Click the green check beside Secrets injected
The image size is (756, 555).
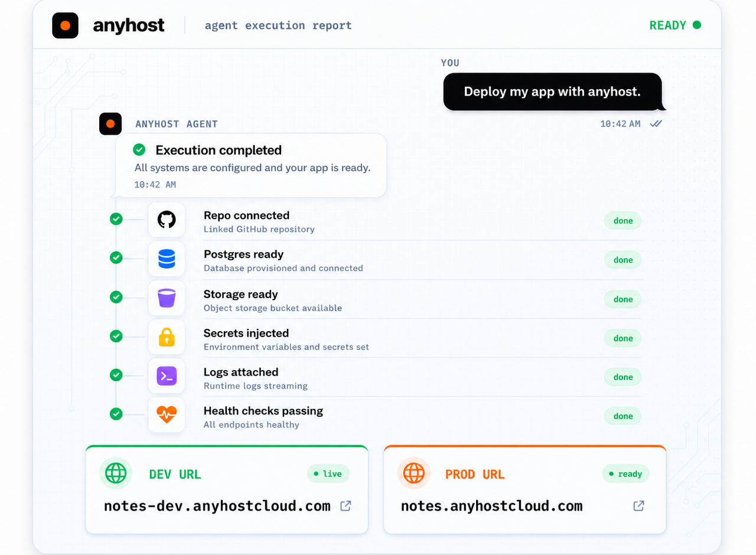point(116,336)
